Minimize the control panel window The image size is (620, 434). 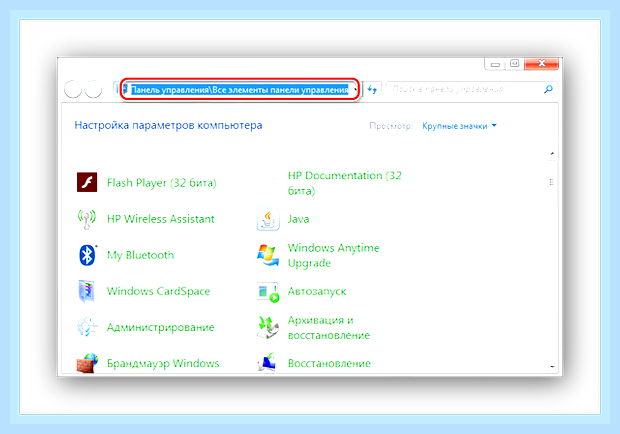(x=495, y=64)
